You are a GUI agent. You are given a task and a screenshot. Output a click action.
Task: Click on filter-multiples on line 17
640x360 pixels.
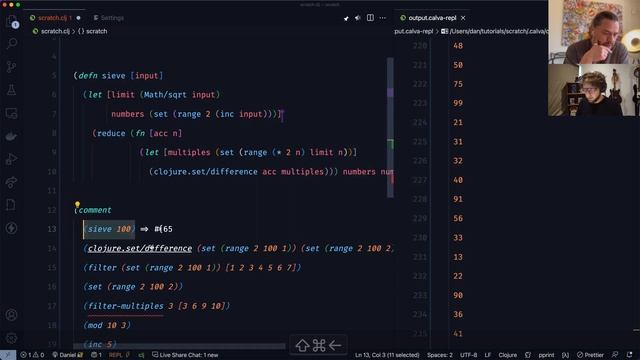126,306
